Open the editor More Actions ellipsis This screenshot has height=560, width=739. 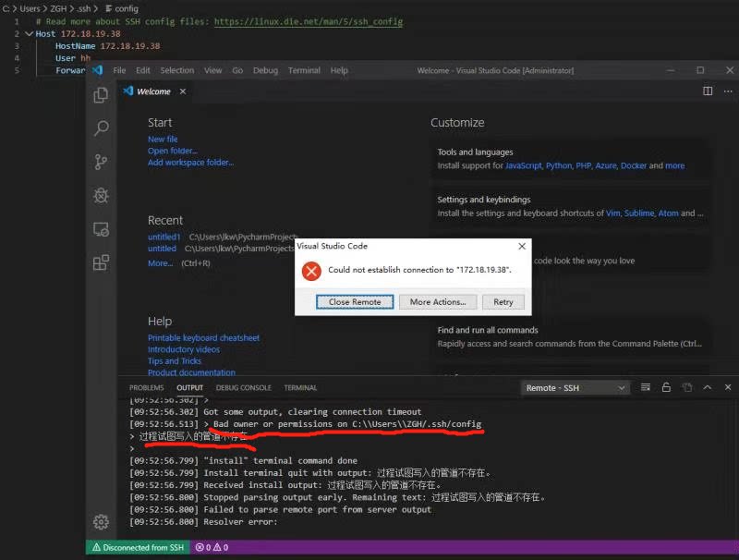coord(728,91)
